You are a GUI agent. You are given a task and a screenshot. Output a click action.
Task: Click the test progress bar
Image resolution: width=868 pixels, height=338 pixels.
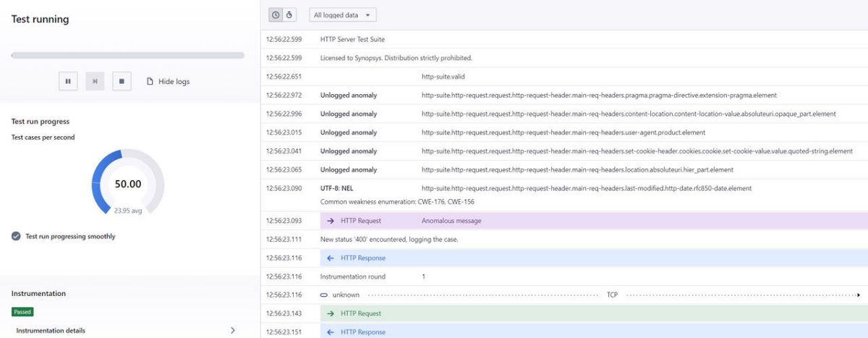coord(127,55)
